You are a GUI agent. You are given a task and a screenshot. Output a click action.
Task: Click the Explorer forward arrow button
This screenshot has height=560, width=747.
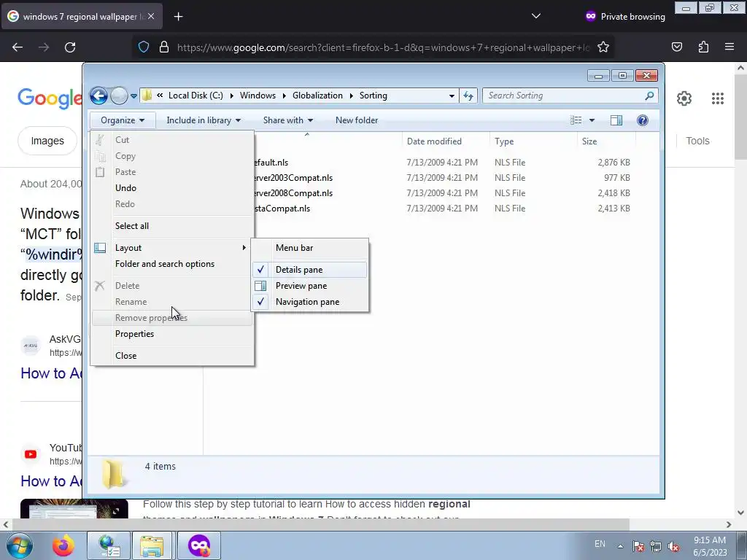119,96
